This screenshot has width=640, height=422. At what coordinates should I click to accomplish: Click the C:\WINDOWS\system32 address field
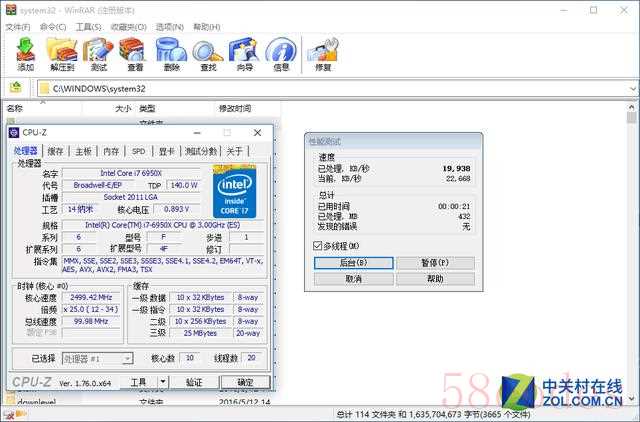coord(337,89)
